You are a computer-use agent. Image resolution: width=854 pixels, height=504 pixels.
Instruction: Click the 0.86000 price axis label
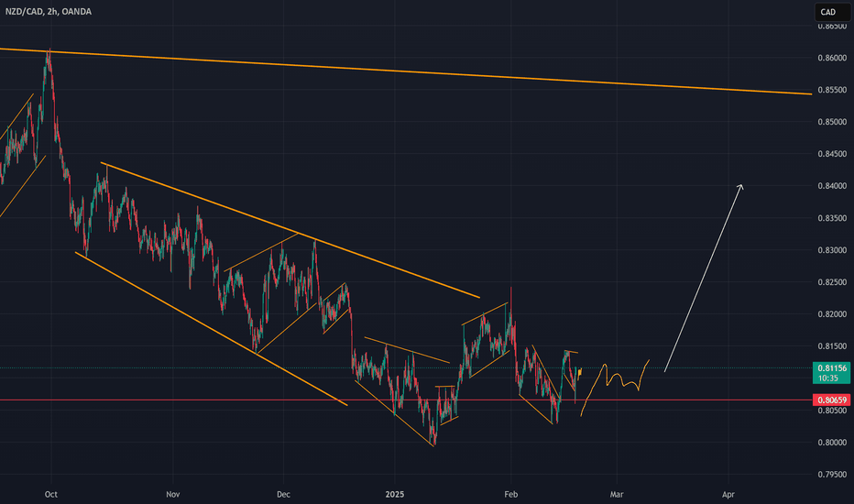(x=832, y=58)
